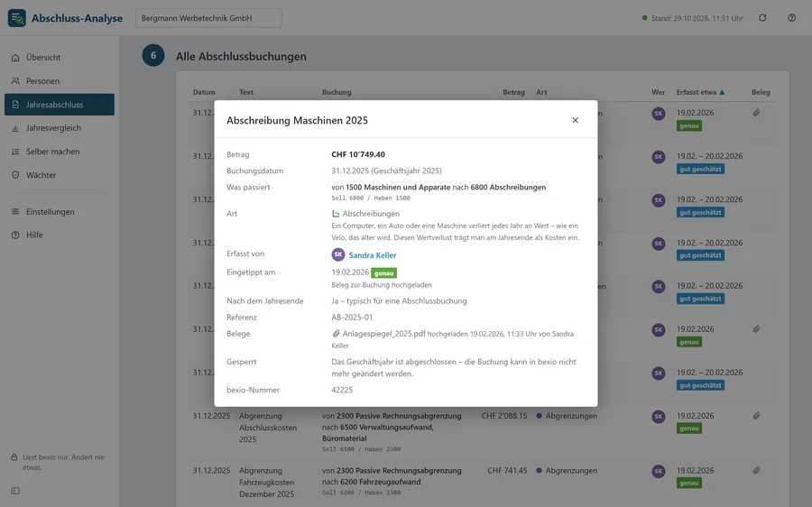Select Jahresabschluss in the sidebar
The height and width of the screenshot is (507, 812).
click(x=60, y=105)
